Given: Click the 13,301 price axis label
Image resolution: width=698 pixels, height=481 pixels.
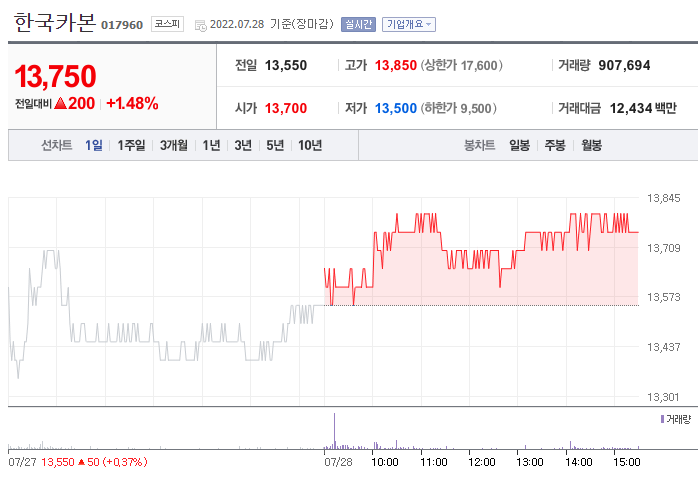Looking at the screenshot, I should coord(663,397).
